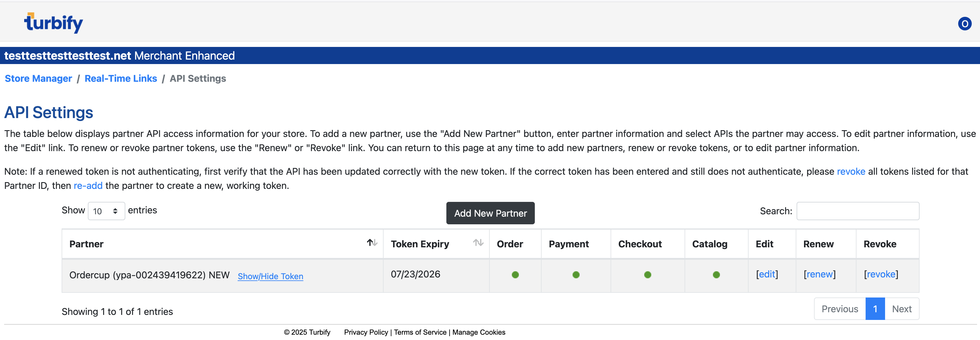980x340 pixels.
Task: Renew the Ordercup partner token
Action: click(x=819, y=274)
